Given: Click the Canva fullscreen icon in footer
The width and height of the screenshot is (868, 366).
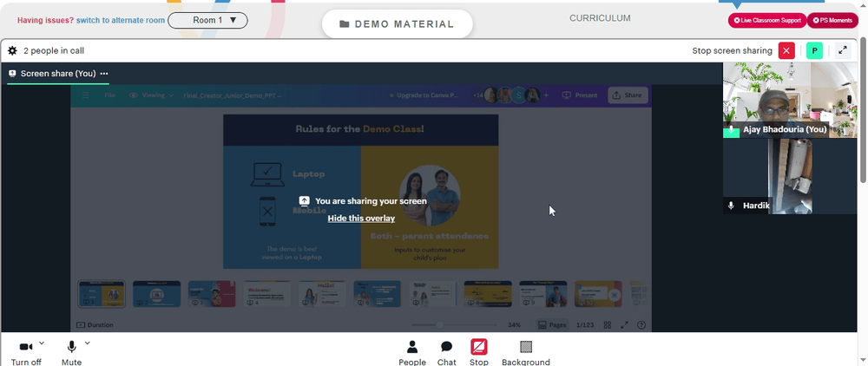Looking at the screenshot, I should 624,325.
